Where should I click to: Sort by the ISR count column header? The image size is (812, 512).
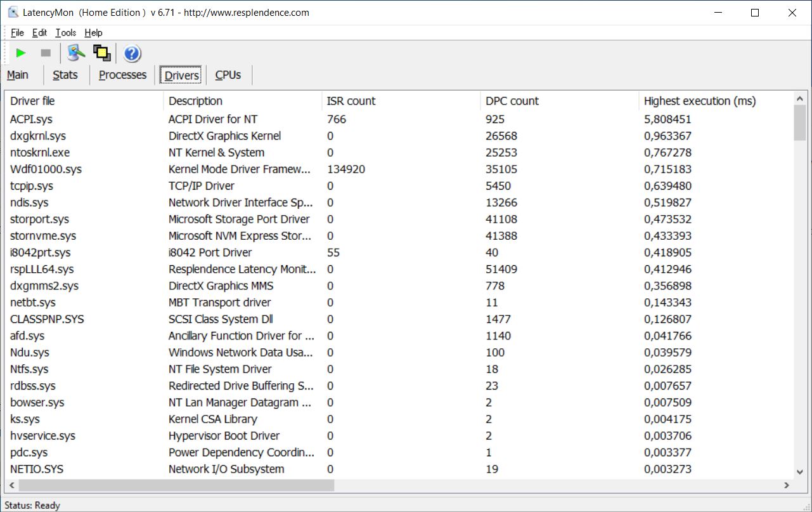coord(351,101)
